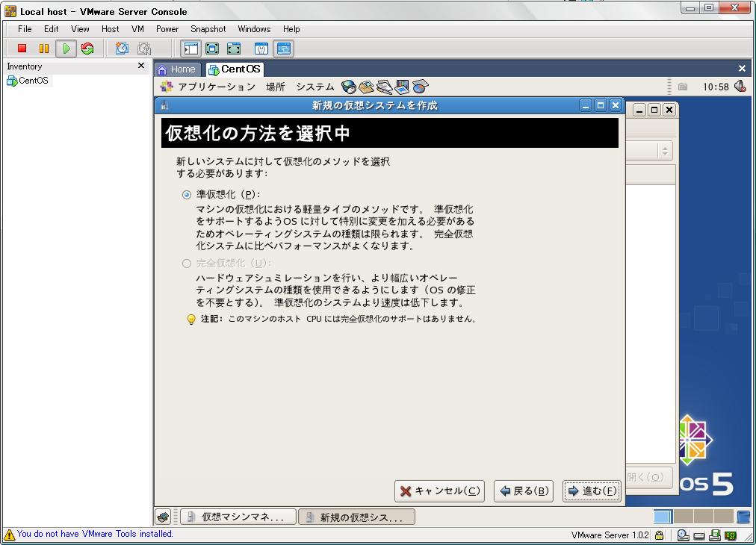Click the spinner arrows in background window
The width and height of the screenshot is (756, 545).
(x=665, y=152)
